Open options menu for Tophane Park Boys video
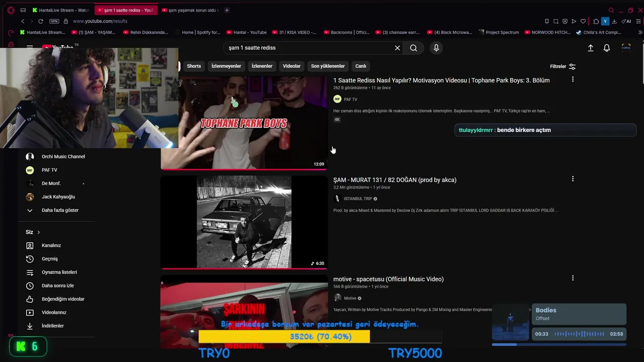The width and height of the screenshot is (644, 362). (x=573, y=79)
